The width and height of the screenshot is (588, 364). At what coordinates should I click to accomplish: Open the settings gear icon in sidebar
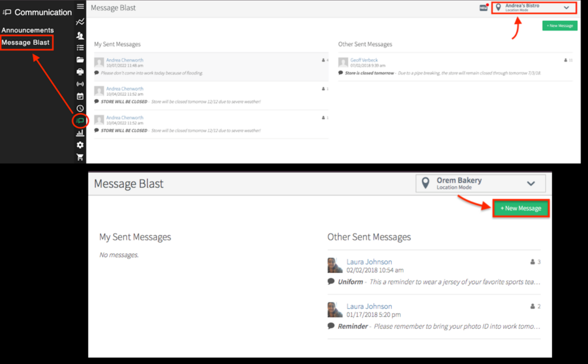(x=80, y=145)
